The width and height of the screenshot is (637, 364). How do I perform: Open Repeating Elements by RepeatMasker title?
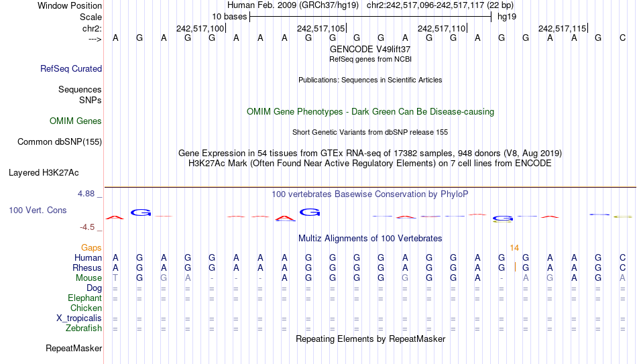370,339
